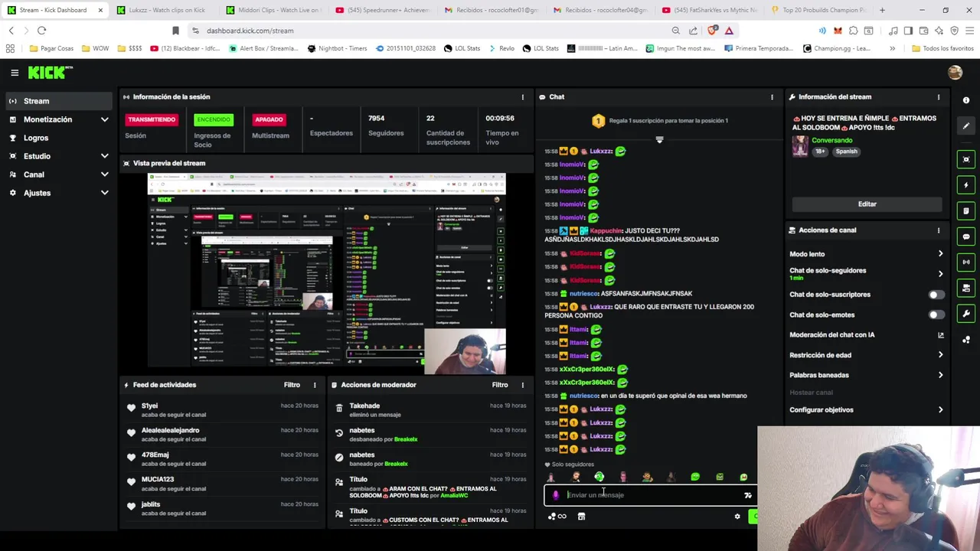The height and width of the screenshot is (551, 980).
Task: Expand Estudio in left sidebar
Action: [x=104, y=156]
